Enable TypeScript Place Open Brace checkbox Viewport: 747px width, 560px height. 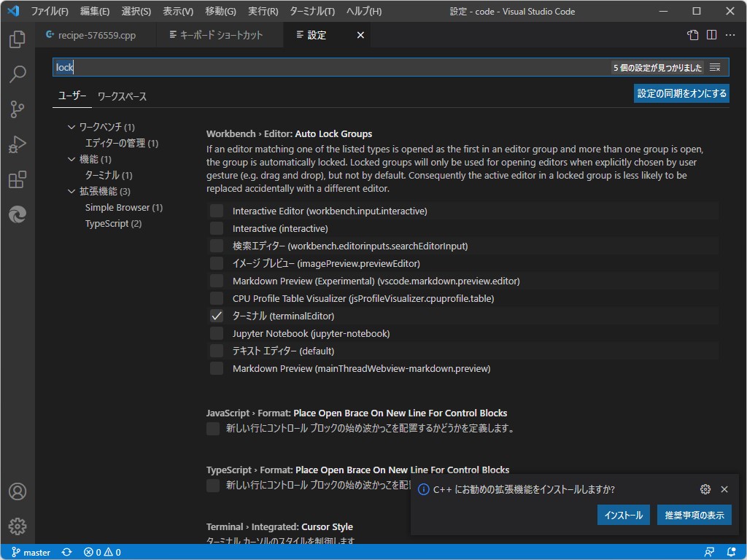pos(213,486)
